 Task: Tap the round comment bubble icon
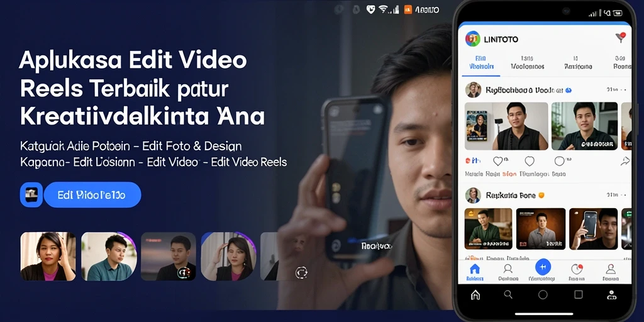pos(559,160)
